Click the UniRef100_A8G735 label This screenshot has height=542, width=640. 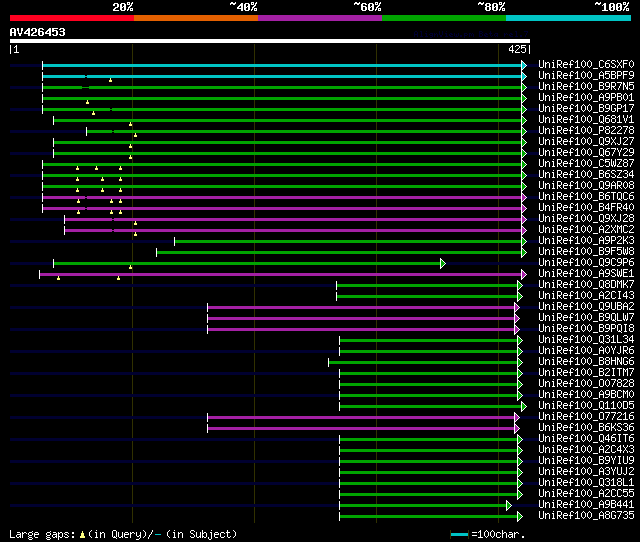point(586,516)
